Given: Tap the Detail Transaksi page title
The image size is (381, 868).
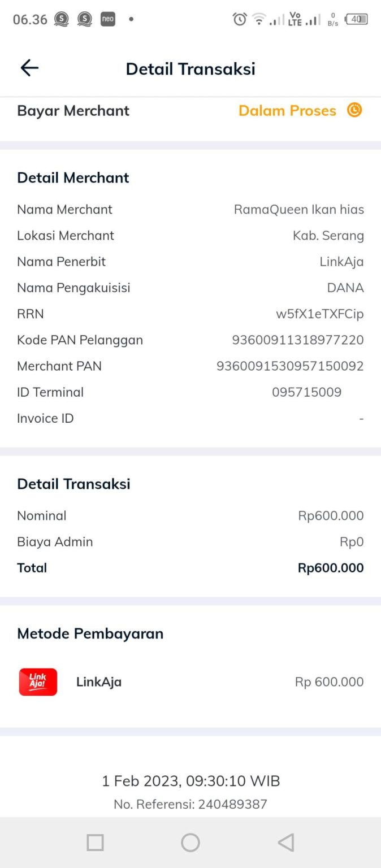Looking at the screenshot, I should click(190, 68).
